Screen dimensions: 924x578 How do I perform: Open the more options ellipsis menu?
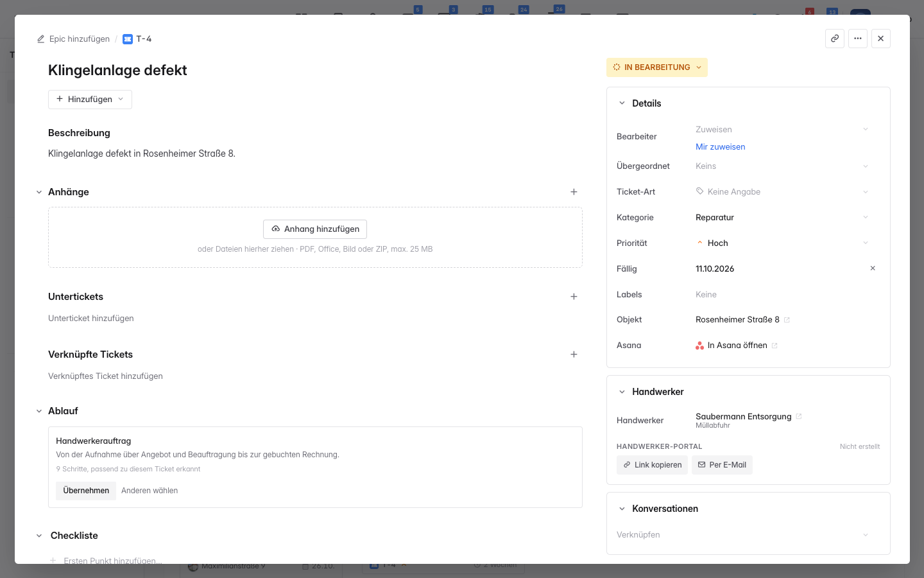click(858, 39)
